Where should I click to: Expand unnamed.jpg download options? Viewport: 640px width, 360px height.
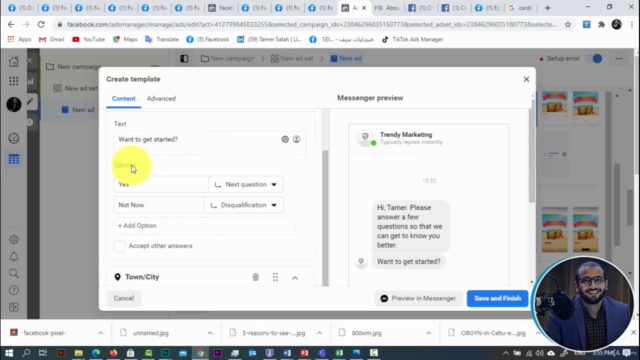tap(210, 333)
